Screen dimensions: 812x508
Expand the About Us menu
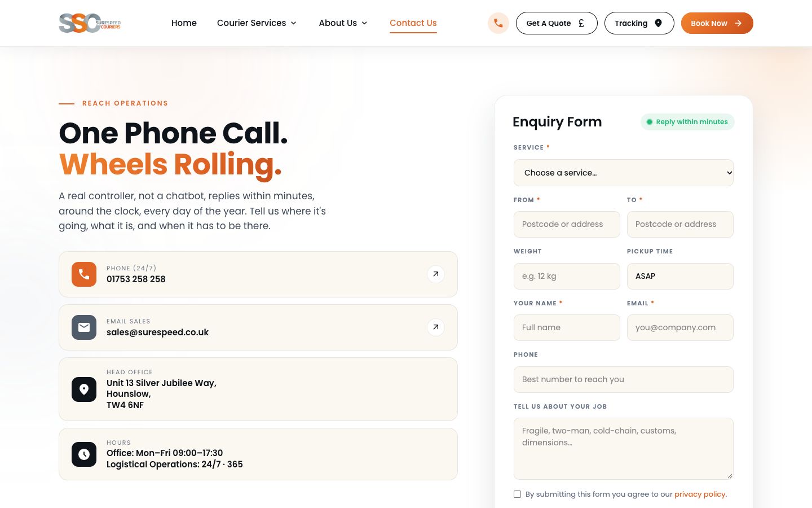click(343, 23)
